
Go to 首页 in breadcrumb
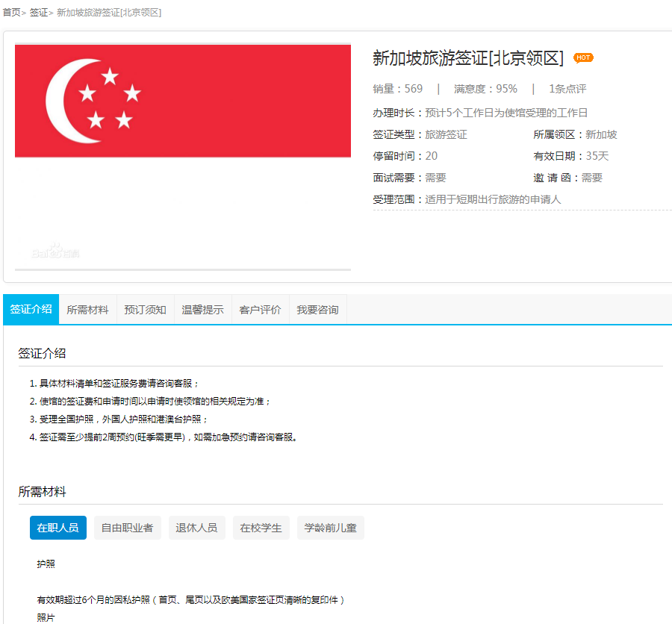click(12, 13)
